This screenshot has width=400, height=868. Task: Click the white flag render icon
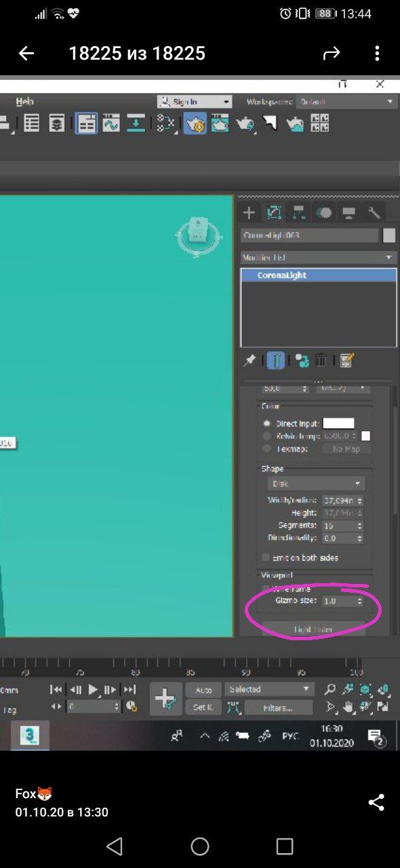(x=271, y=123)
